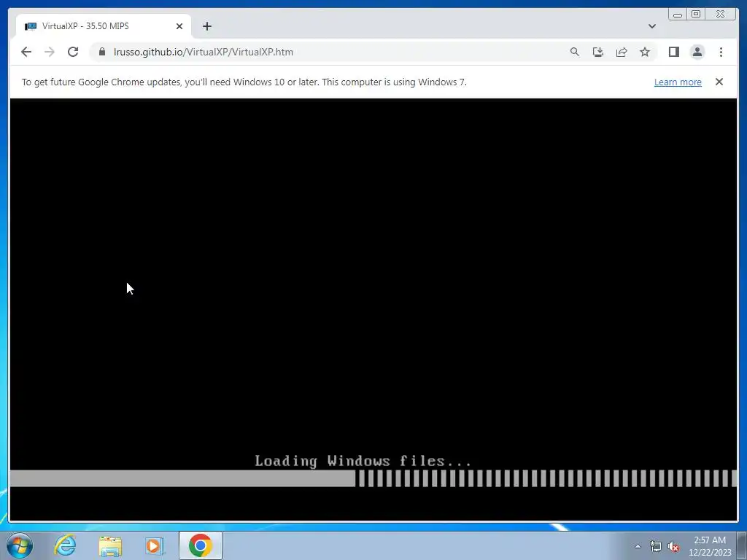Open the network status tray icon

[x=656, y=546]
